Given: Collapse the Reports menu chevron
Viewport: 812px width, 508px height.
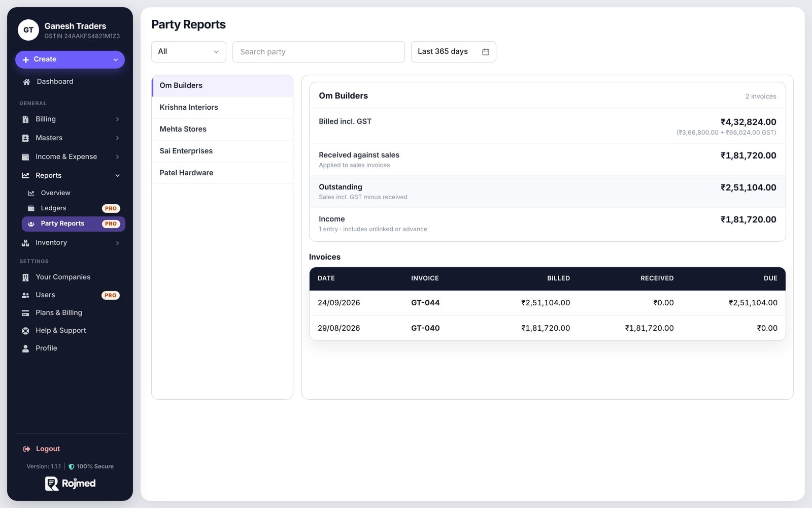Looking at the screenshot, I should (x=117, y=176).
